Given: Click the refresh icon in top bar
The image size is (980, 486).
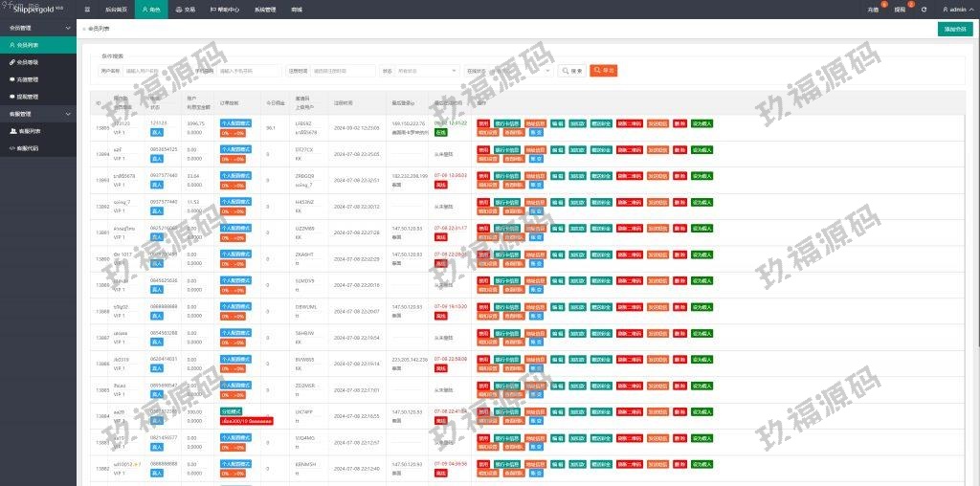Looking at the screenshot, I should click(x=924, y=9).
